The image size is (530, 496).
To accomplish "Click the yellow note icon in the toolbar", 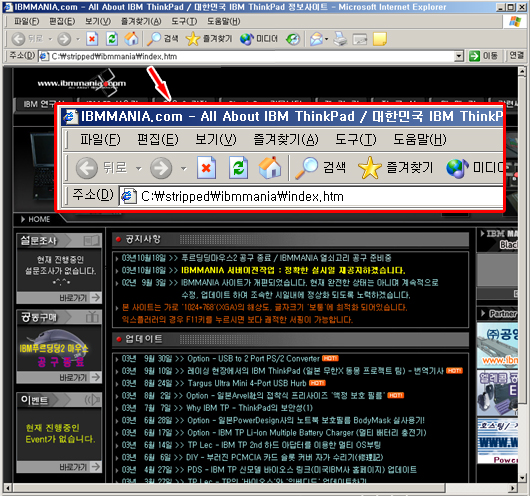I will [380, 39].
